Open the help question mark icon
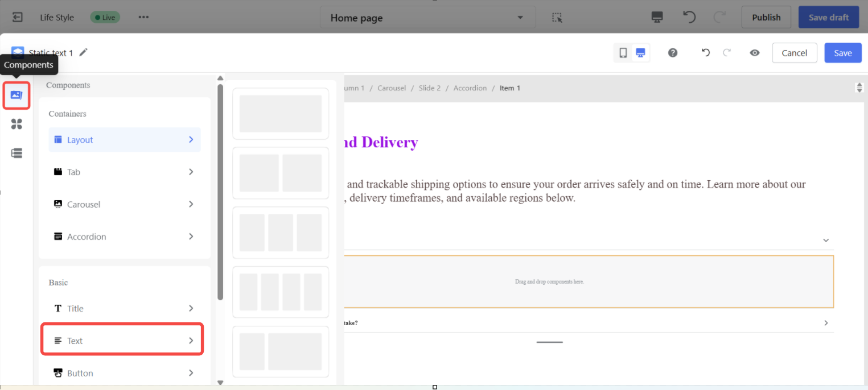This screenshot has width=868, height=390. point(673,53)
